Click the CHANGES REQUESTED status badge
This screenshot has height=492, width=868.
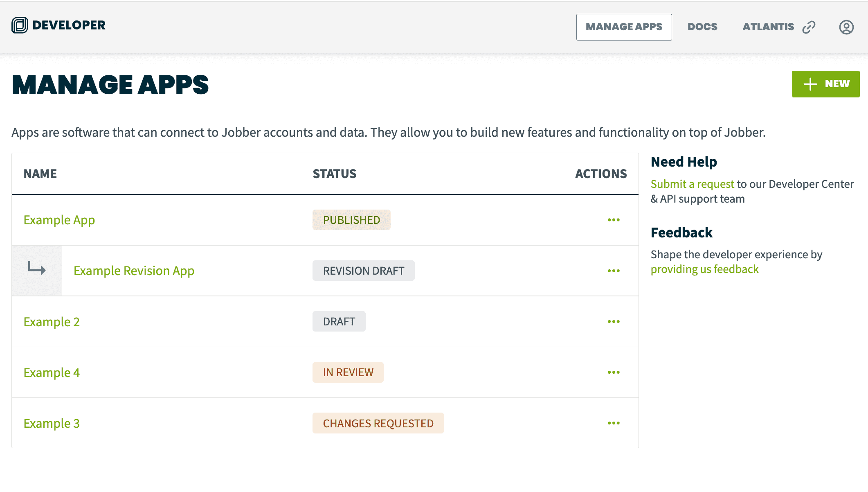(378, 423)
